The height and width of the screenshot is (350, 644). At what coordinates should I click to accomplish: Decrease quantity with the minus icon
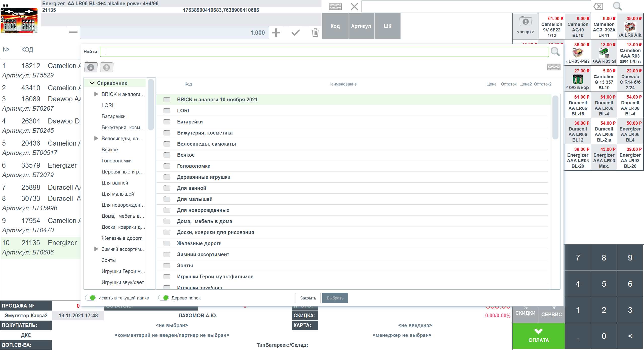click(x=73, y=32)
